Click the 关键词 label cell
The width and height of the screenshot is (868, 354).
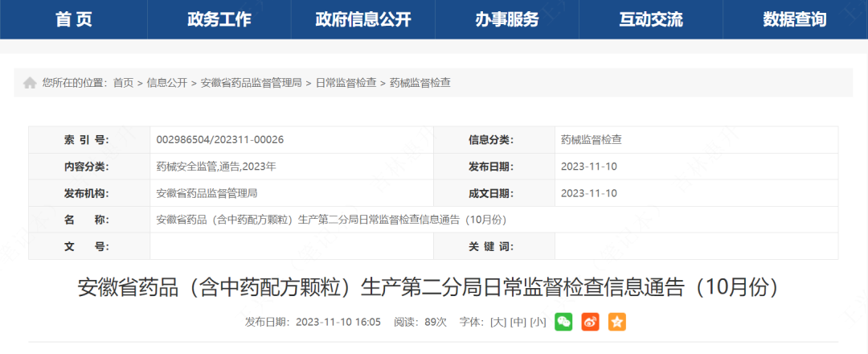[x=494, y=246]
